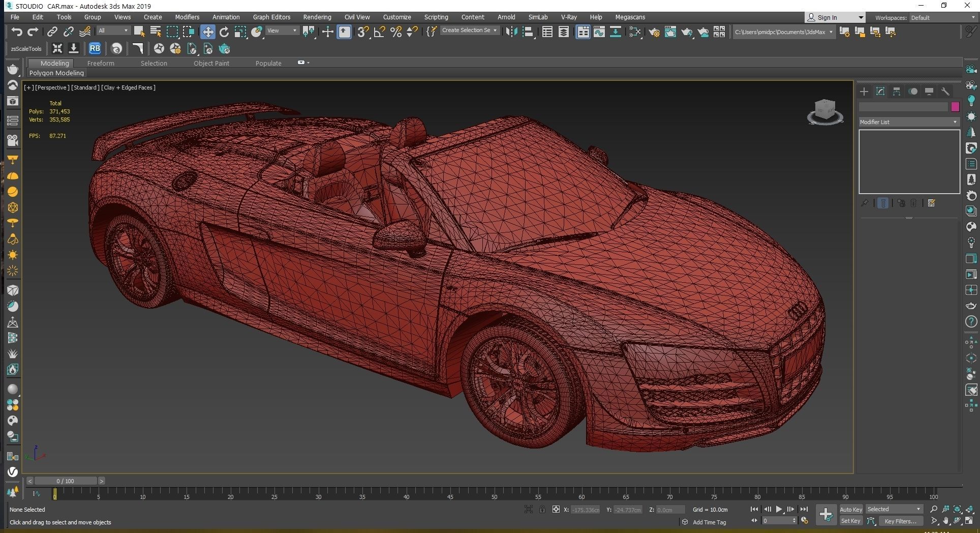This screenshot has width=980, height=533.
Task: Open the Key Filters dialog
Action: 900,521
